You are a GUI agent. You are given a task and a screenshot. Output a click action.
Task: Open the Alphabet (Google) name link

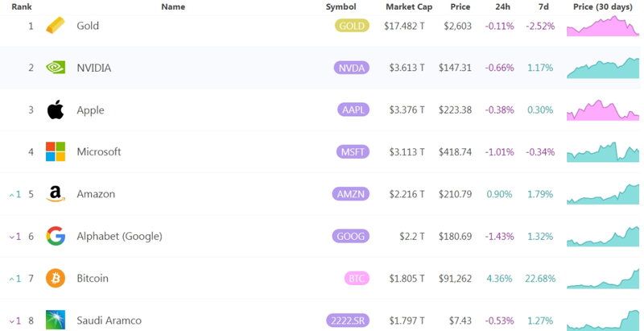pos(119,237)
